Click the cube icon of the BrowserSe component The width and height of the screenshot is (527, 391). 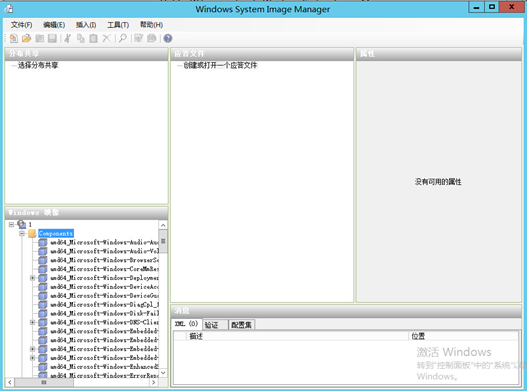pos(43,260)
